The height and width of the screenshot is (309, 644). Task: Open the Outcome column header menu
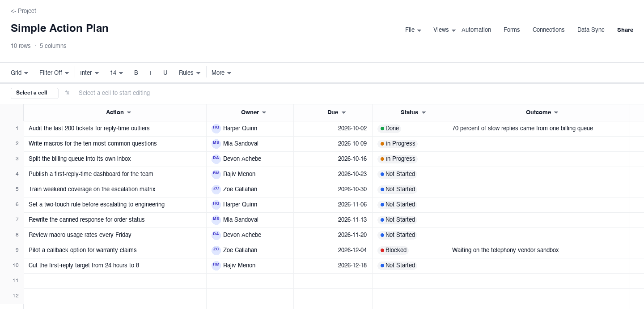coord(556,113)
